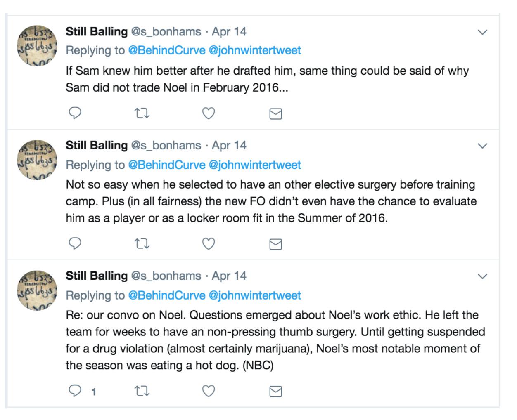
Task: Like the Noel hot dog tweet
Action: click(209, 391)
